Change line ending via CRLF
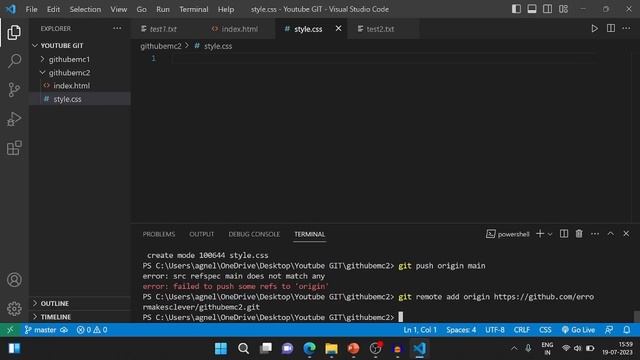Image resolution: width=640 pixels, height=360 pixels. click(x=522, y=330)
